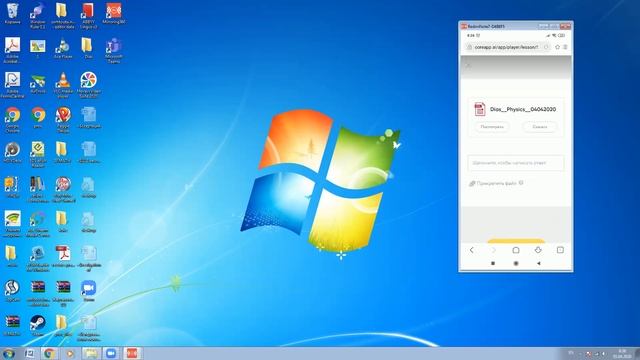Open the ABBYY Lingvo desktop shortcut
The image size is (640, 360).
[88, 16]
